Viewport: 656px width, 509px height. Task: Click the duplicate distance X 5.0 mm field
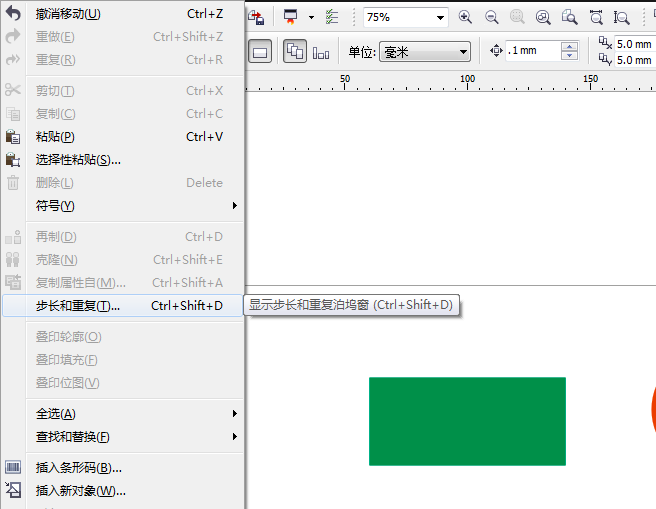[634, 44]
